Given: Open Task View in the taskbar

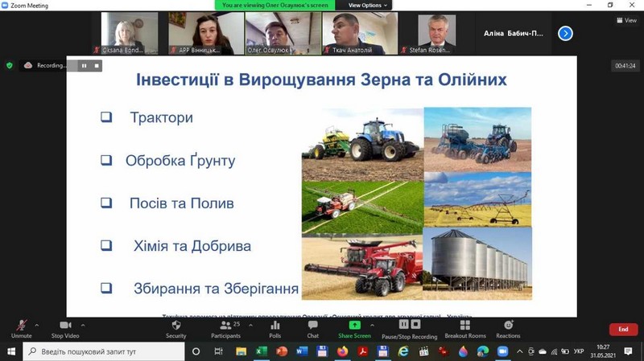Looking at the screenshot, I should 218,351.
